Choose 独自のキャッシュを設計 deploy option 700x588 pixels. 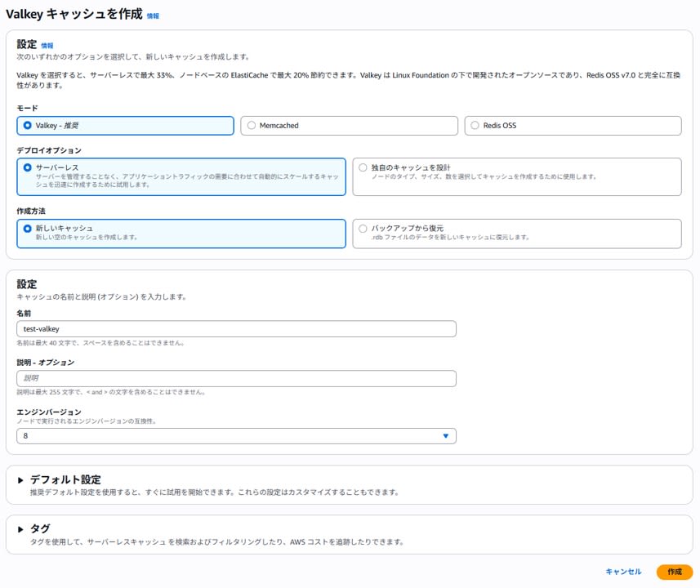[x=517, y=176]
